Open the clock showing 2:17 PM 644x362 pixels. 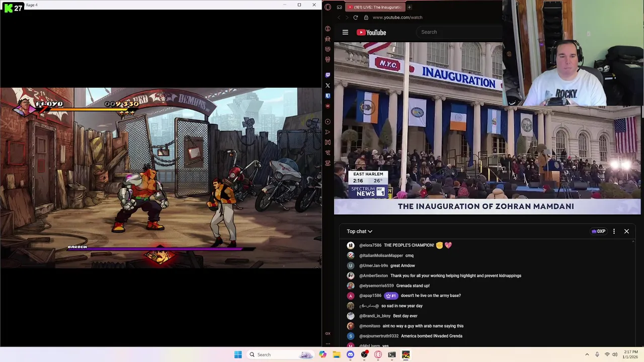pos(630,354)
